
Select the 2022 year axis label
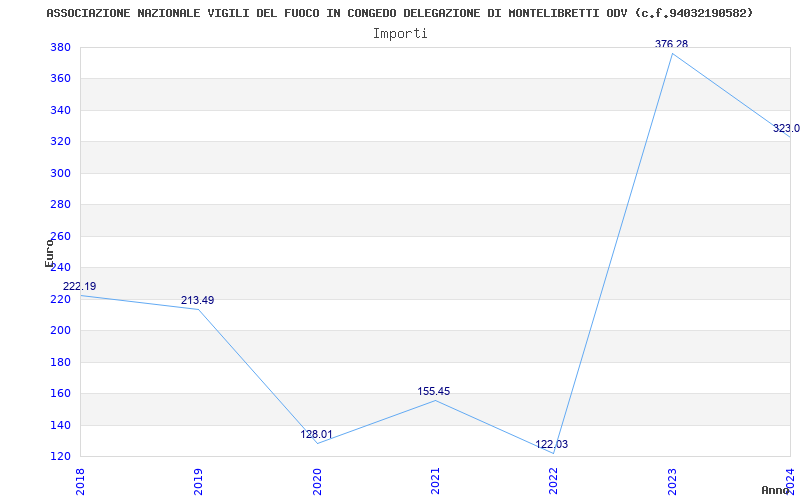pos(553,481)
